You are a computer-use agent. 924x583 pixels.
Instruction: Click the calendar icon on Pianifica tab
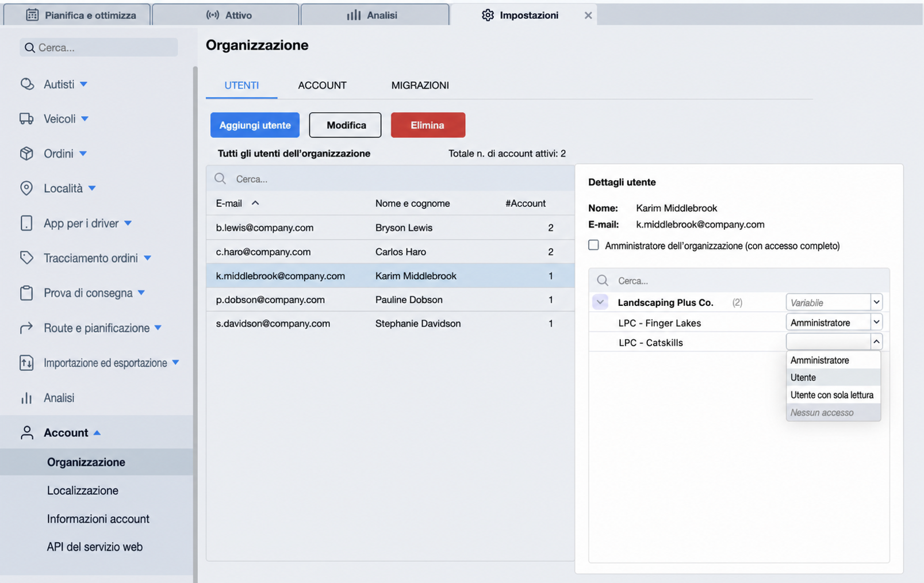(x=33, y=15)
